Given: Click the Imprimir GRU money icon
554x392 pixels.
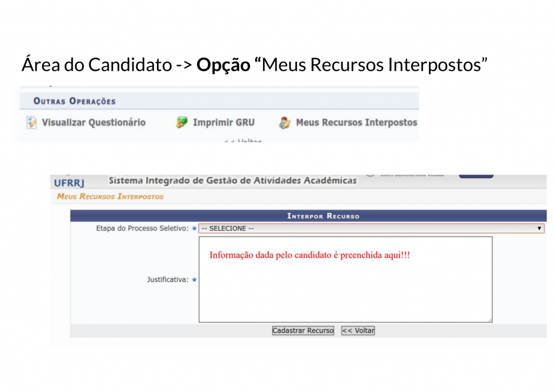Looking at the screenshot, I should click(182, 123).
